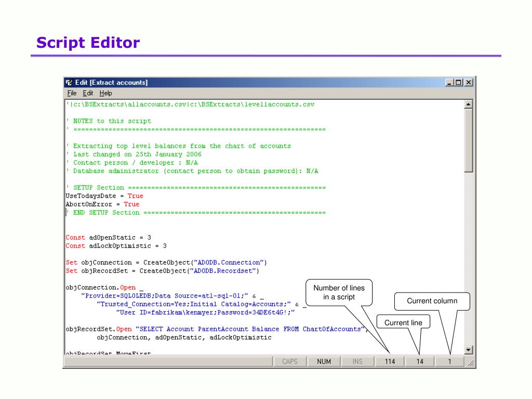
Task: Click the 'objConnection, adOpenStatic, adLockOptimistic' line
Action: click(184, 338)
